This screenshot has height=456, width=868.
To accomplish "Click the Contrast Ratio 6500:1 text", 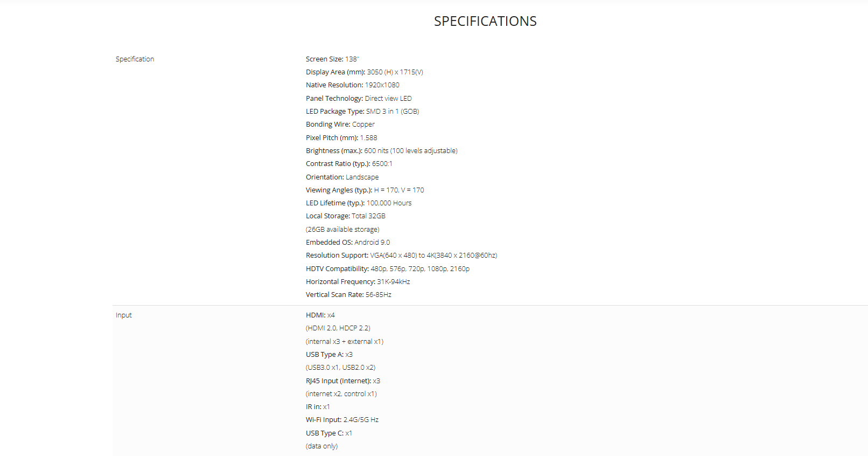I will pyautogui.click(x=349, y=164).
